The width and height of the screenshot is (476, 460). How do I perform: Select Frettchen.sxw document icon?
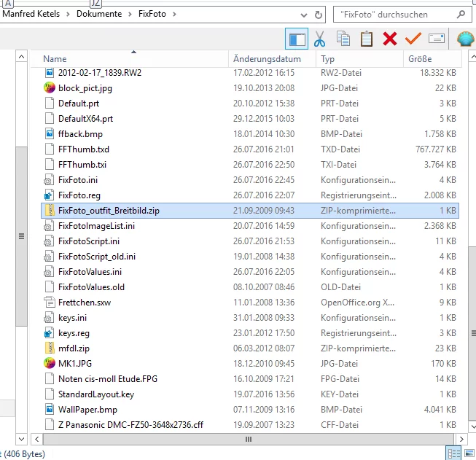click(x=50, y=302)
